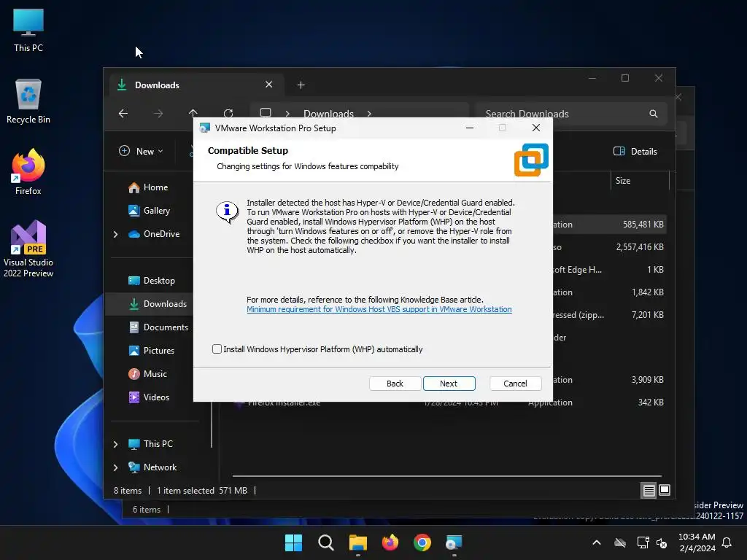Add a new File Explorer tab
Image resolution: width=747 pixels, height=560 pixels.
(x=301, y=85)
